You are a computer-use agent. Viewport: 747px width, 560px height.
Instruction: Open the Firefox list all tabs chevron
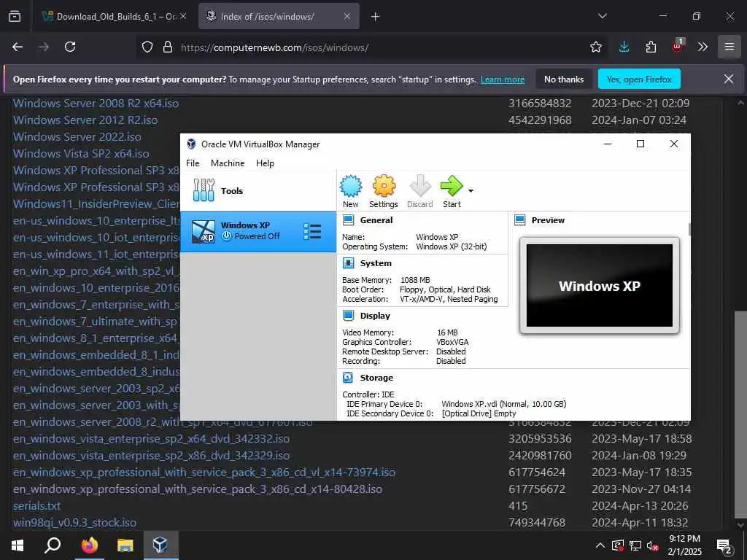[x=603, y=16]
